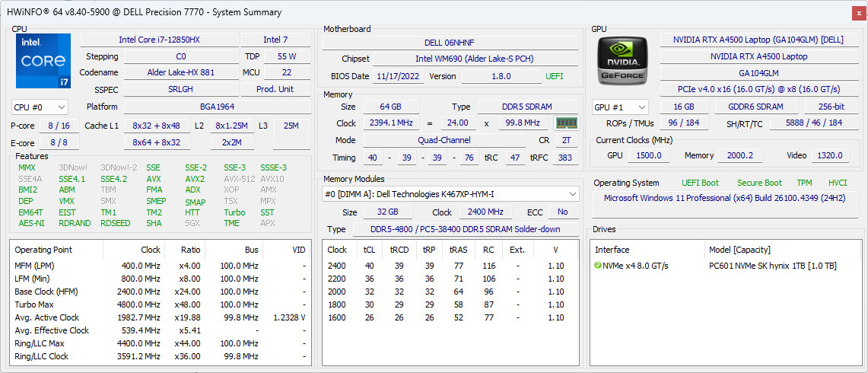The image size is (868, 373).
Task: Click the HVCI label
Action: pos(838,183)
